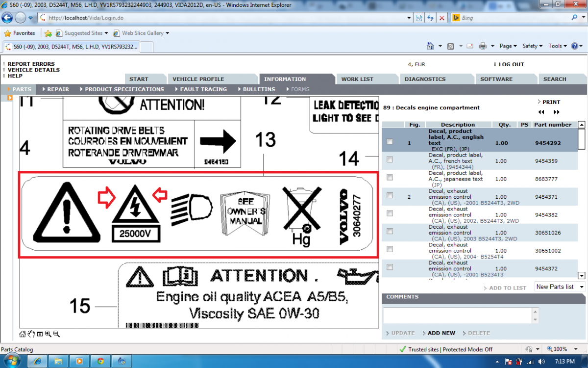Tick the checkbox for part 9454359
The width and height of the screenshot is (588, 368).
tap(390, 159)
